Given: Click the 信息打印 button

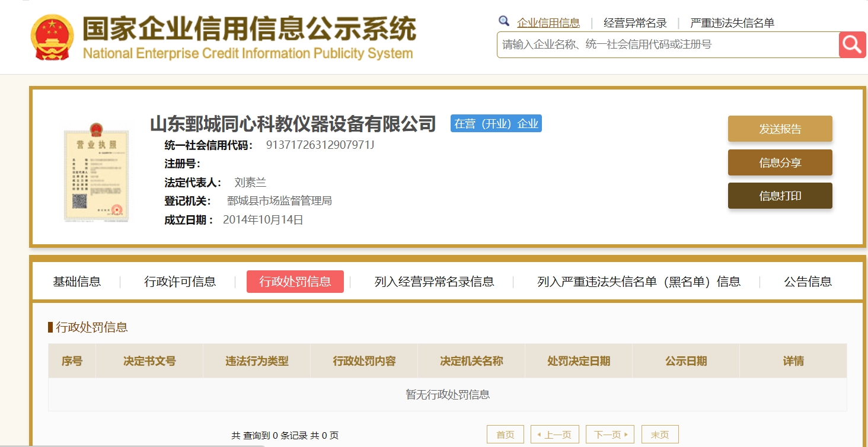Looking at the screenshot, I should point(780,196).
